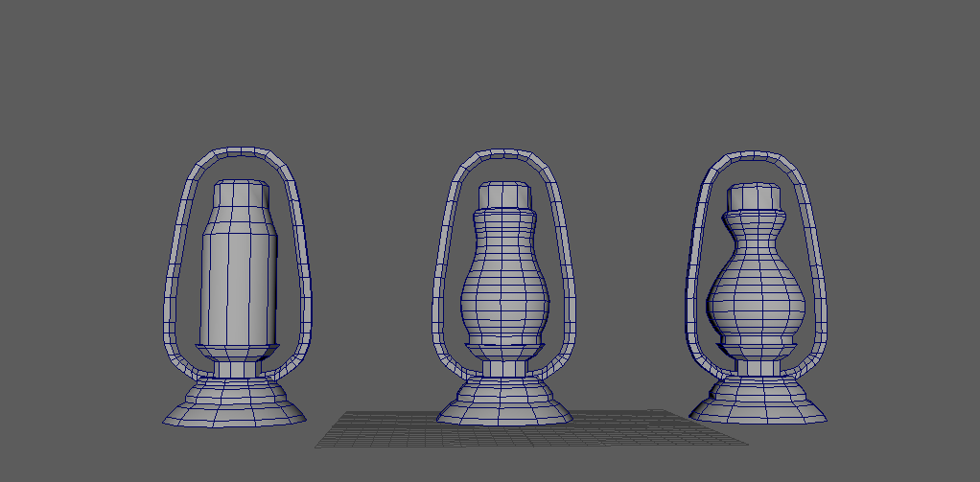Click top of right lantern's wire handle
The width and height of the screenshot is (980, 482).
point(758,155)
